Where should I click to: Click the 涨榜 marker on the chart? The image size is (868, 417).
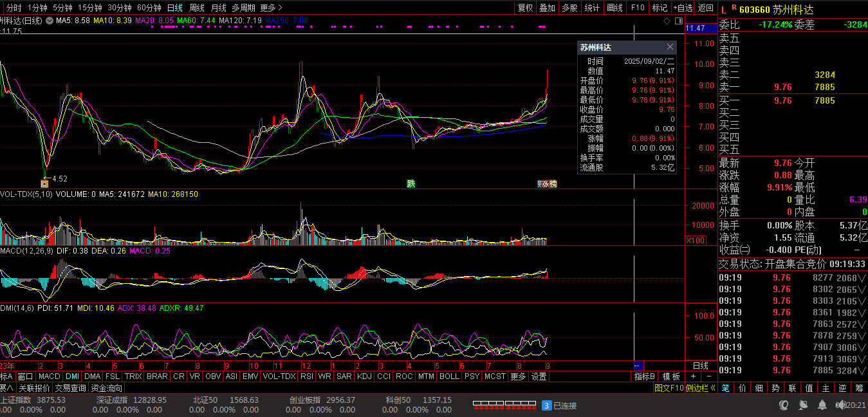(548, 184)
